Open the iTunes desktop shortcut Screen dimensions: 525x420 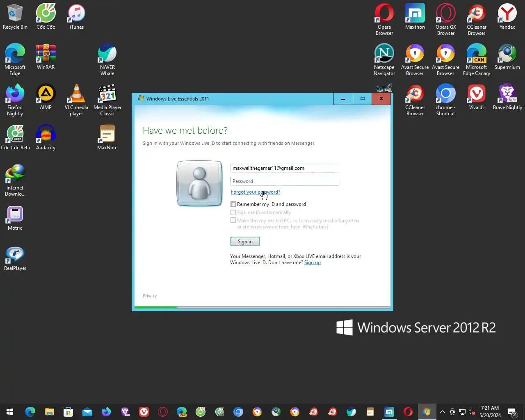(x=77, y=17)
